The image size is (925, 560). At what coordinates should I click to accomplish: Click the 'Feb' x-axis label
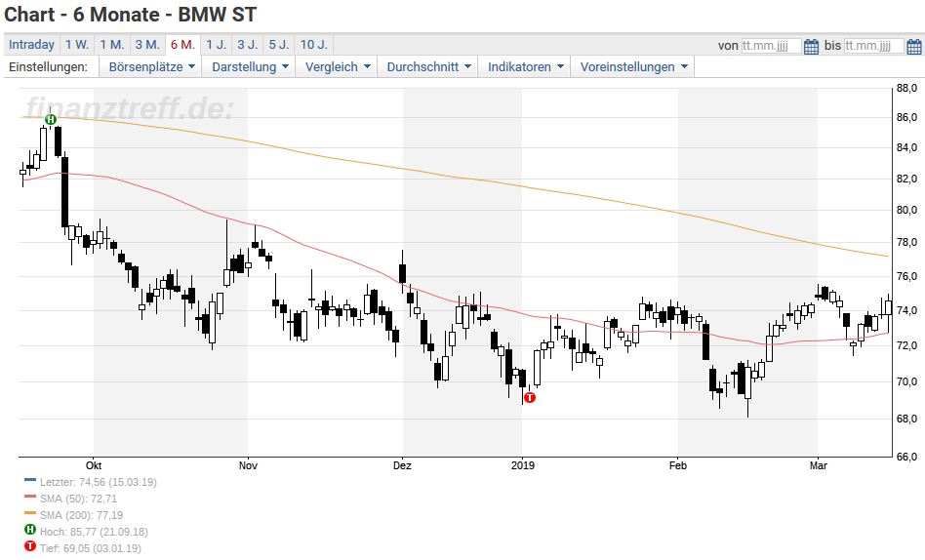click(678, 465)
